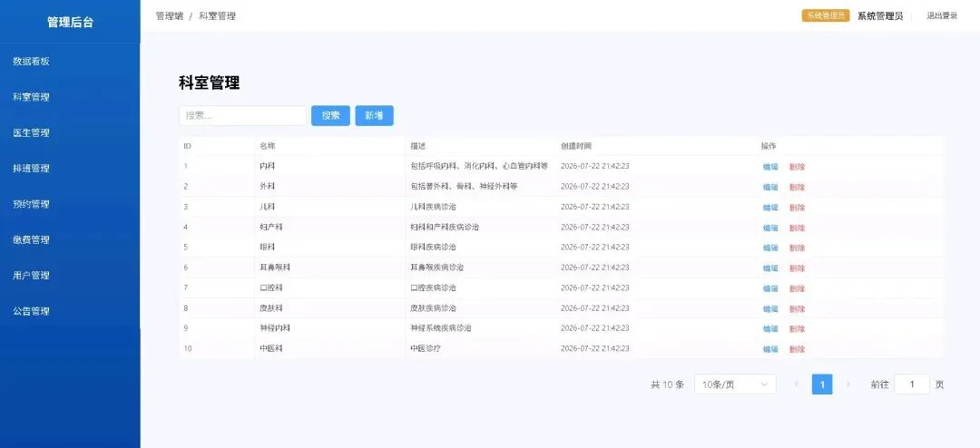Open 预约管理 sidebar entry
The height and width of the screenshot is (448, 980).
click(x=31, y=204)
